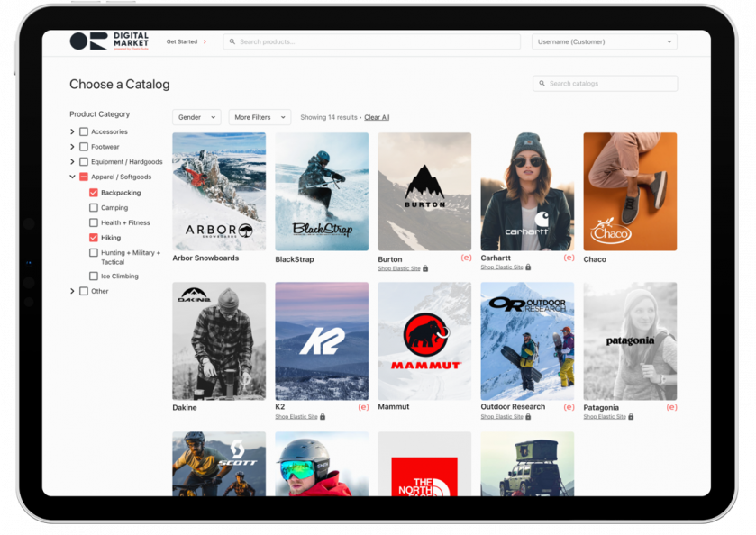Click the Mammut catalog name

(394, 407)
